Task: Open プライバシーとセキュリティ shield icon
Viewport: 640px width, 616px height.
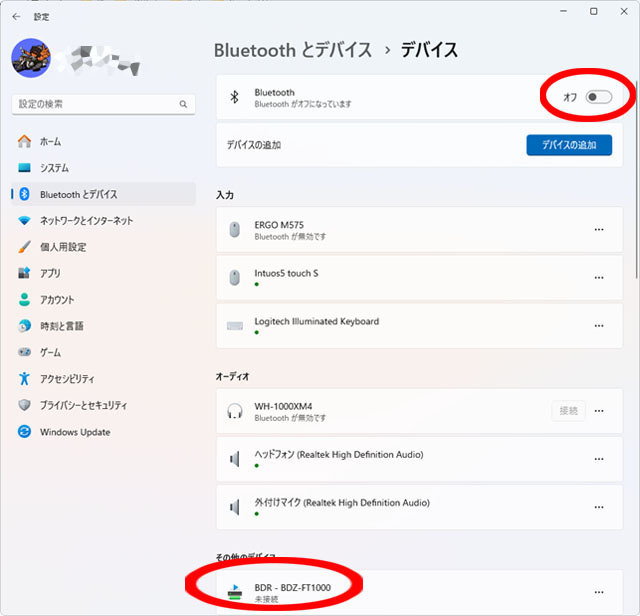Action: coord(24,405)
